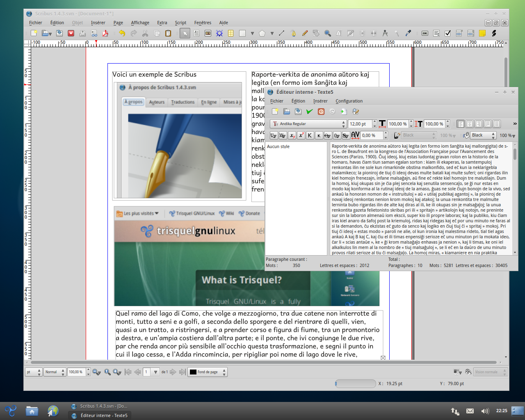Toggle all caps text style
This screenshot has height=420, width=525.
pyautogui.click(x=310, y=135)
